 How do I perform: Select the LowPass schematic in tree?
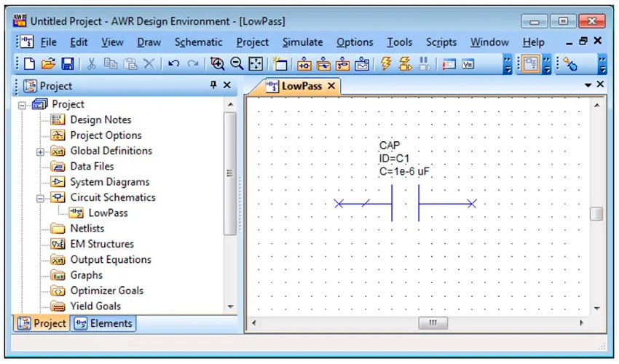tap(108, 213)
